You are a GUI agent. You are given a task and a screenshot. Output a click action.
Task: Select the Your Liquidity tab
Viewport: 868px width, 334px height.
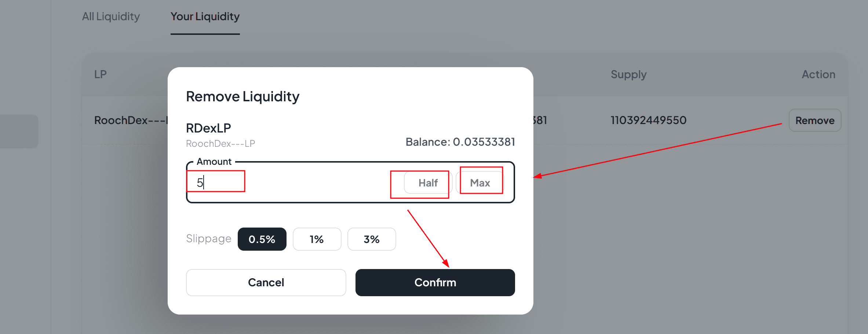tap(205, 17)
